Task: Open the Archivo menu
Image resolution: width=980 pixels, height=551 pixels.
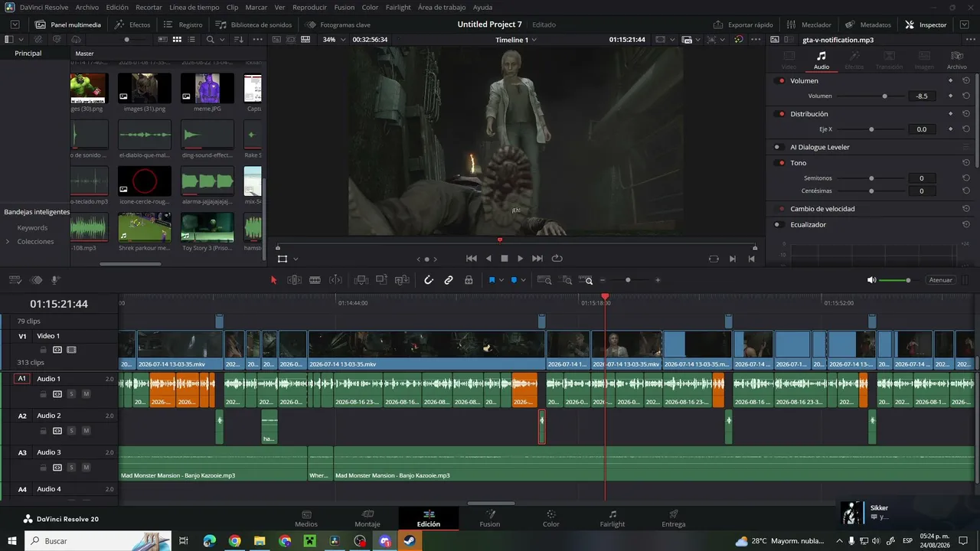Action: pyautogui.click(x=87, y=7)
